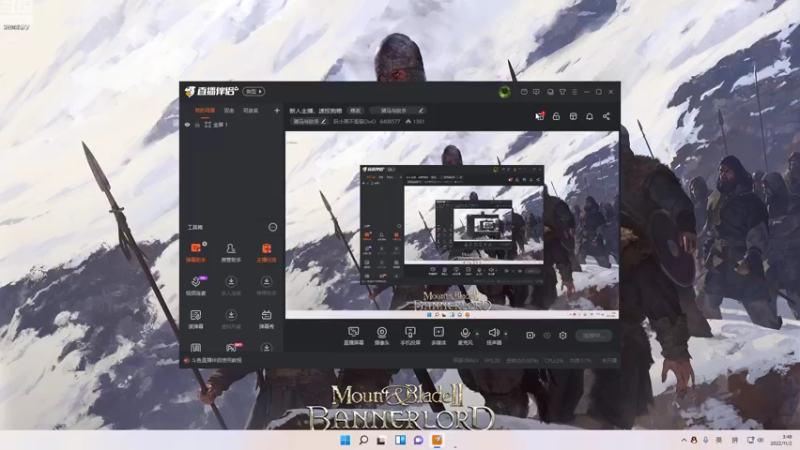The width and height of the screenshot is (800, 450).
Task: Switch to the first orange scene tab
Action: coord(205,110)
